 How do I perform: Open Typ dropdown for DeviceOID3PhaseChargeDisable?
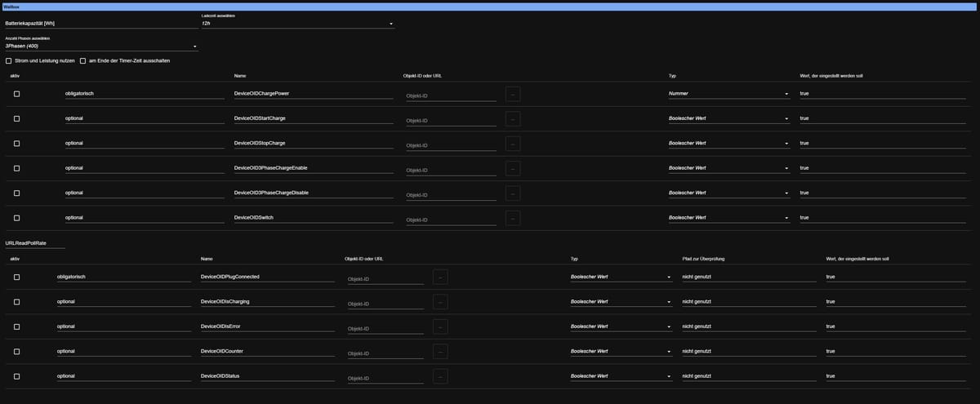click(728, 193)
